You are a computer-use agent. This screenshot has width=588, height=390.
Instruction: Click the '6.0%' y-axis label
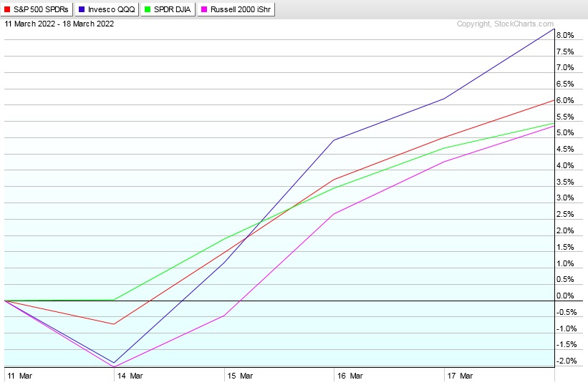click(565, 100)
